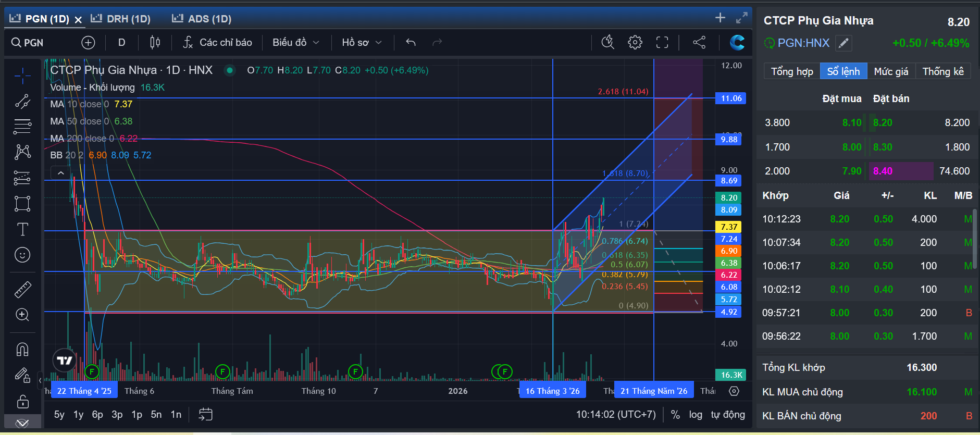Set the 5y time range
Image resolution: width=980 pixels, height=435 pixels.
coord(59,415)
